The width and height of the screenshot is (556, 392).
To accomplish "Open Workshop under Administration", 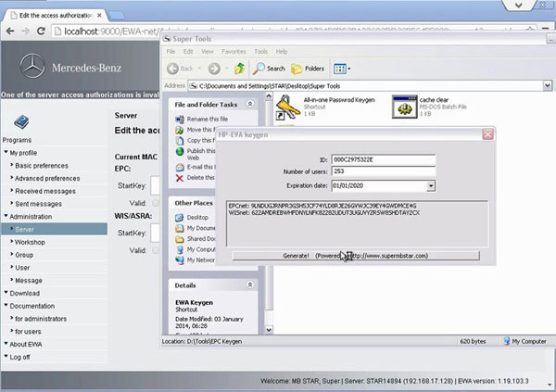I will pos(30,242).
